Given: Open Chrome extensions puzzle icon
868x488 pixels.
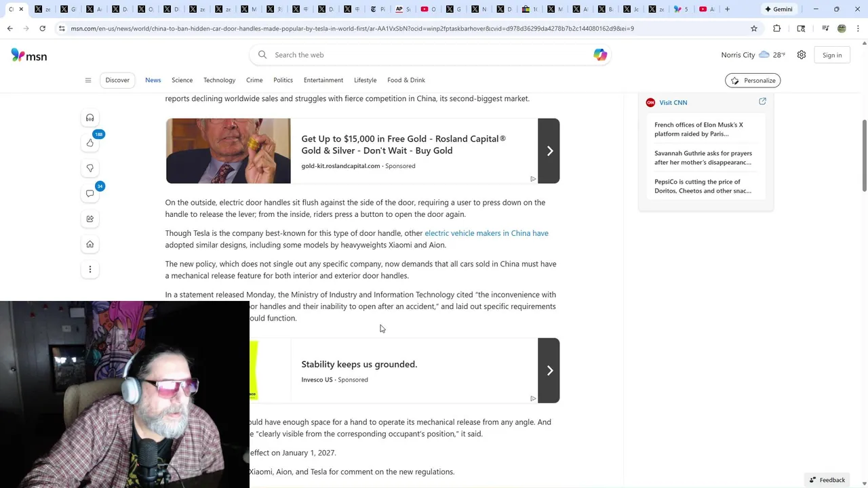Looking at the screenshot, I should (x=777, y=28).
